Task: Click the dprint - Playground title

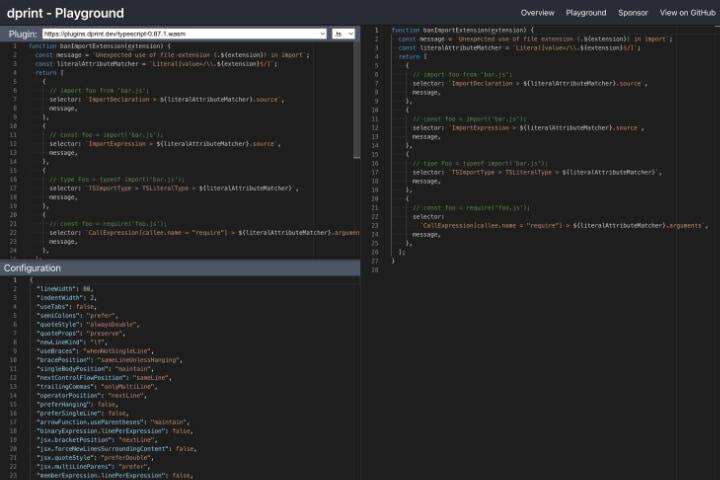Action: coord(65,13)
